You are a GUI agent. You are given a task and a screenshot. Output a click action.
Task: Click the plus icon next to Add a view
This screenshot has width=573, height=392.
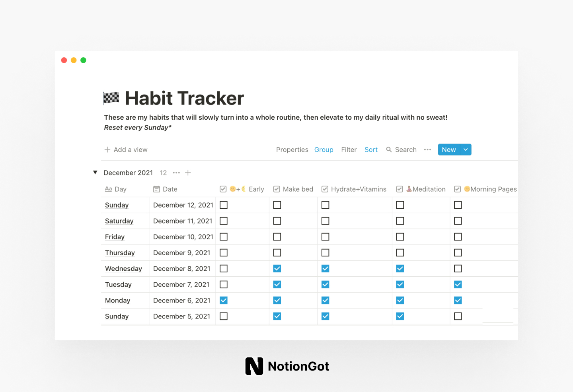click(107, 149)
